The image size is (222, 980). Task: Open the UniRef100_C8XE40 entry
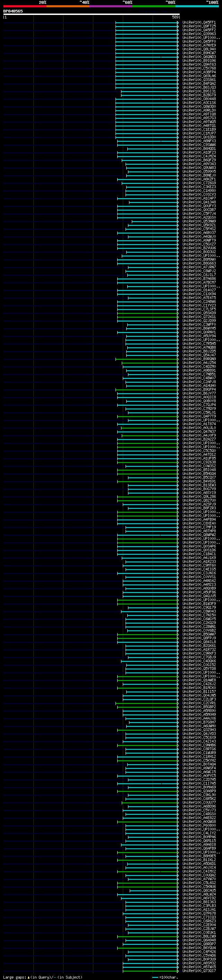tap(199, 524)
